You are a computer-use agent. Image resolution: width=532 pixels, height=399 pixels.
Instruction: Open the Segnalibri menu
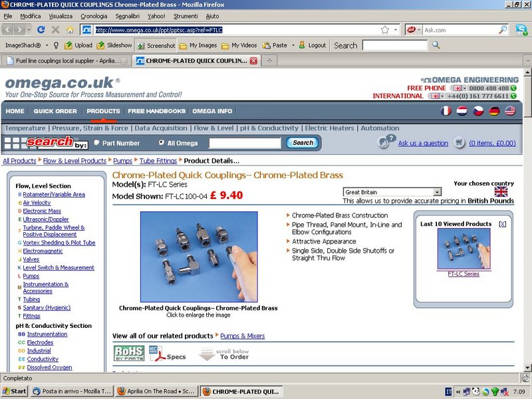[x=127, y=16]
